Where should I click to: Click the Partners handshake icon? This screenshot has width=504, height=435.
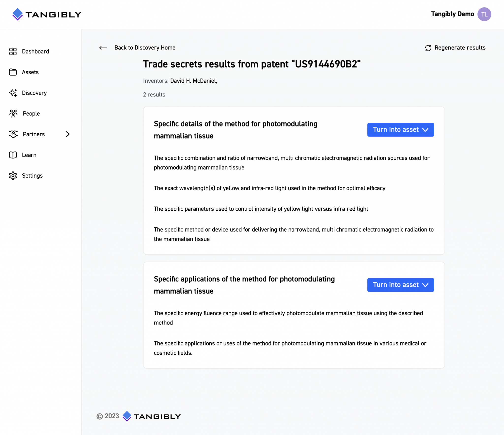tap(13, 134)
